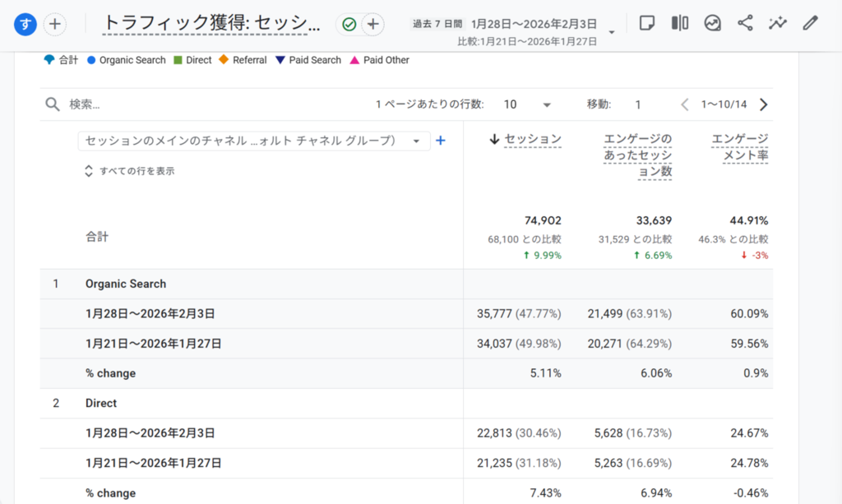The height and width of the screenshot is (504, 842).
Task: Click the blue す avatar icon
Action: point(25,24)
